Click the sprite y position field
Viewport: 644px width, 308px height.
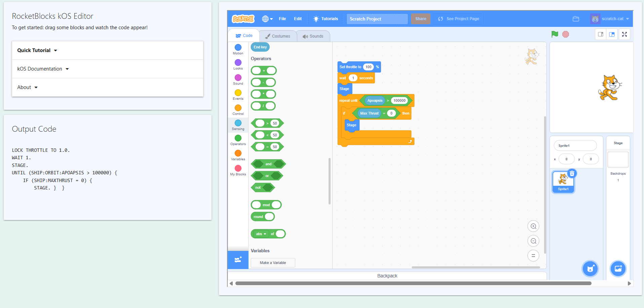[x=591, y=159]
